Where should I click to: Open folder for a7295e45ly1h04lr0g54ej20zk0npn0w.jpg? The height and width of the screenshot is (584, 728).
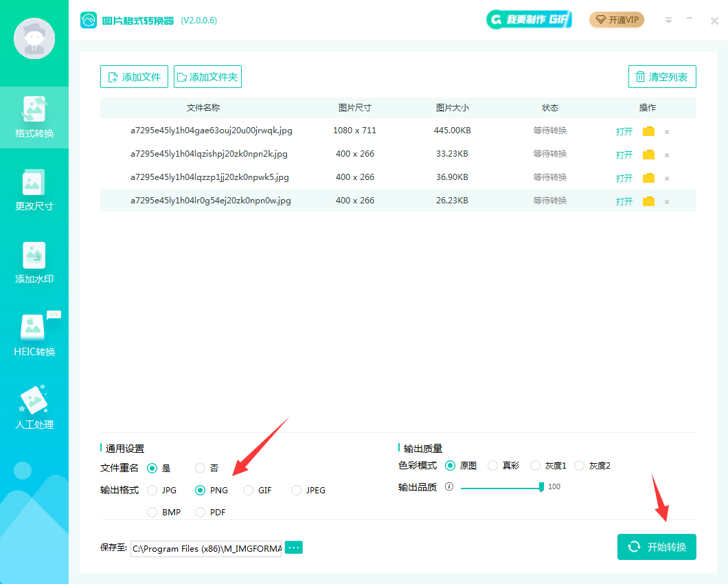pos(648,201)
